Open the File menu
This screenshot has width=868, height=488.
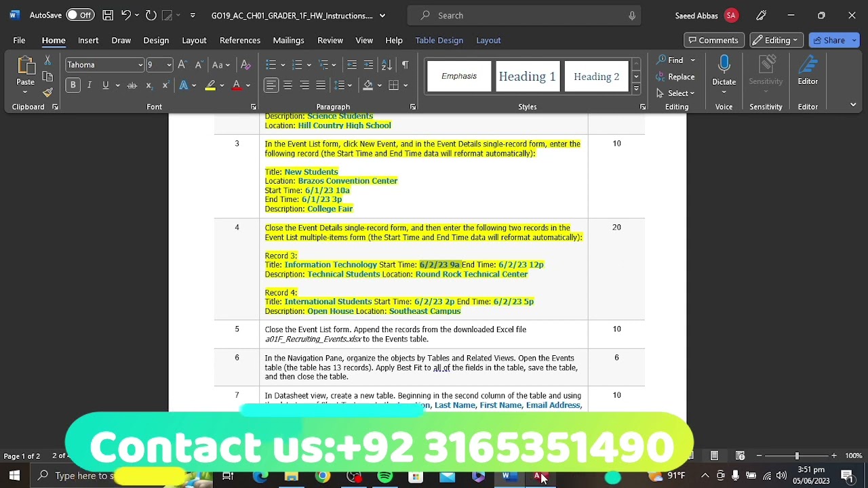coord(19,41)
